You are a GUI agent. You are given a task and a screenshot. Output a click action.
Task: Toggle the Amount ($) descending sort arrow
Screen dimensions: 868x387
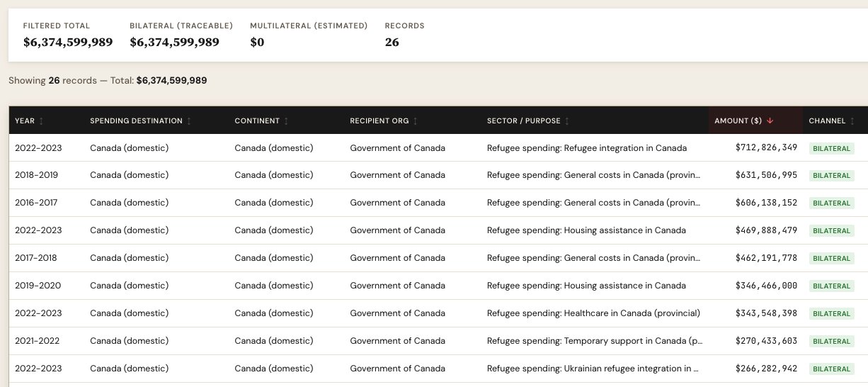(x=770, y=121)
